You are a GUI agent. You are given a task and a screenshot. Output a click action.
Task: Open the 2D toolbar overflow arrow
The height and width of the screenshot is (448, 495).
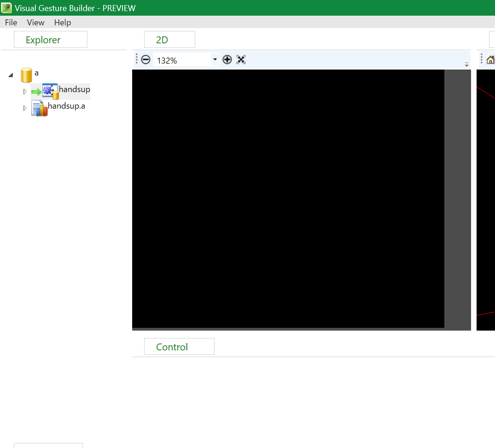click(x=466, y=65)
